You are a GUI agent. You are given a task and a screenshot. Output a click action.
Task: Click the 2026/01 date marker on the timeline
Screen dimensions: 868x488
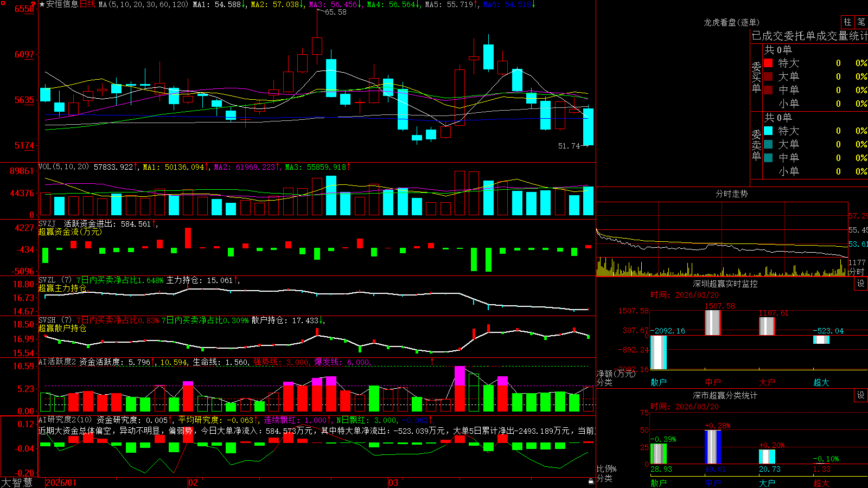(x=61, y=483)
